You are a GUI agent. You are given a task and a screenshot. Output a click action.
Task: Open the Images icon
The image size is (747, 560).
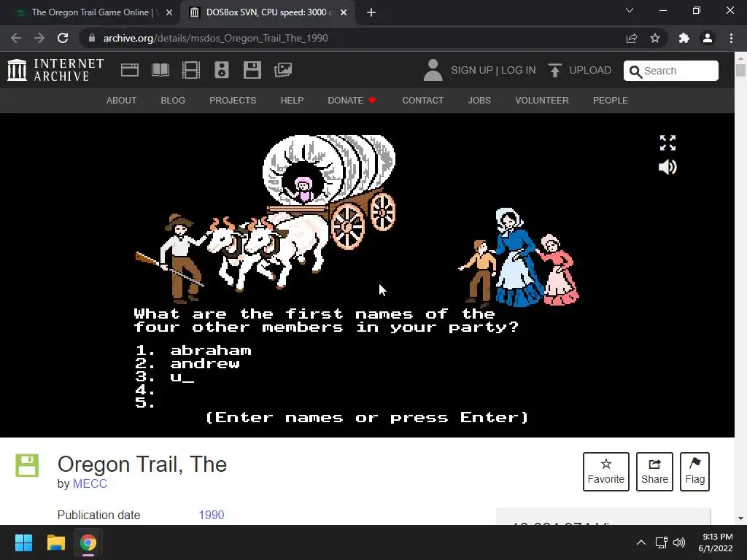(x=283, y=70)
